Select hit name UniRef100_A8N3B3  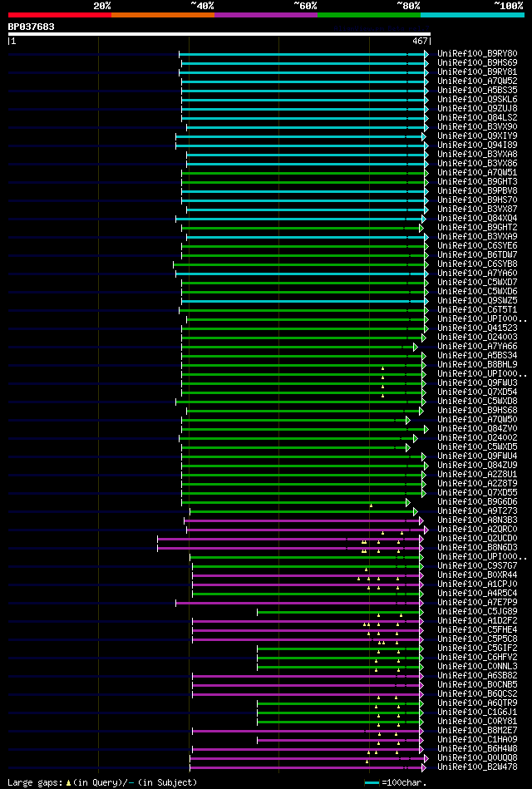477,520
